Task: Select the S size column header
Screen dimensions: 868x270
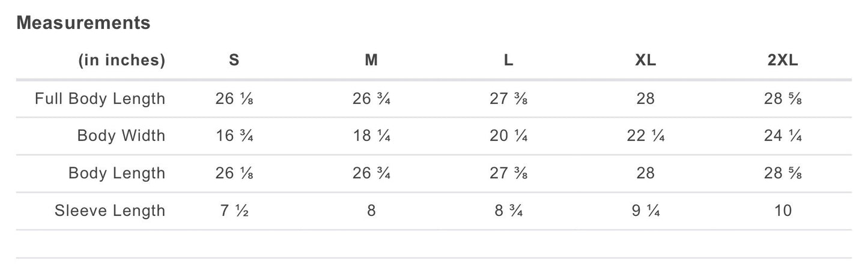Action: [234, 60]
